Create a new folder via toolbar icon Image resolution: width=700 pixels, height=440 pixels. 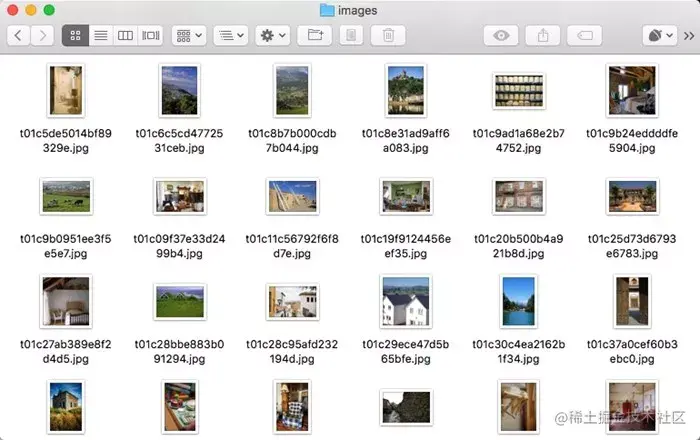pyautogui.click(x=315, y=35)
